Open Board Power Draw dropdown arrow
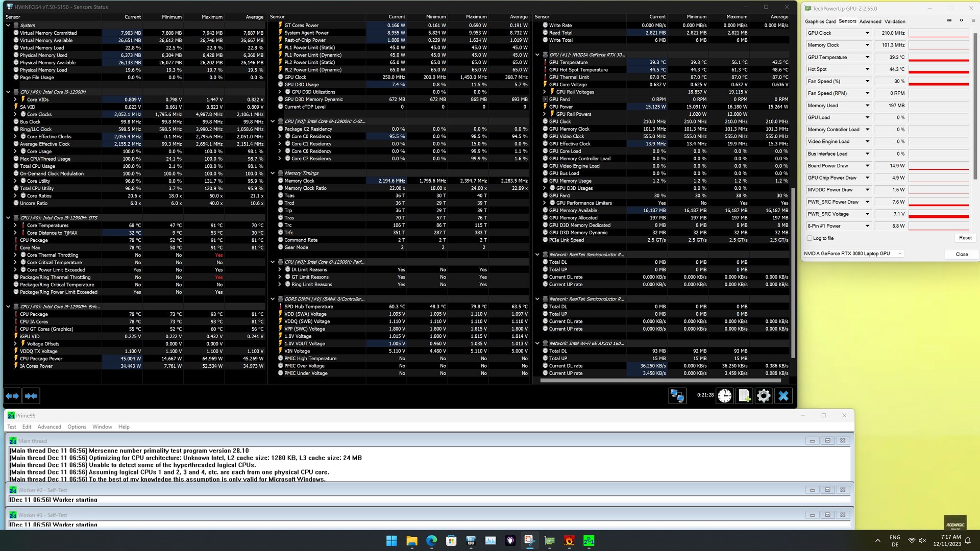The width and height of the screenshot is (980, 551). [x=867, y=166]
